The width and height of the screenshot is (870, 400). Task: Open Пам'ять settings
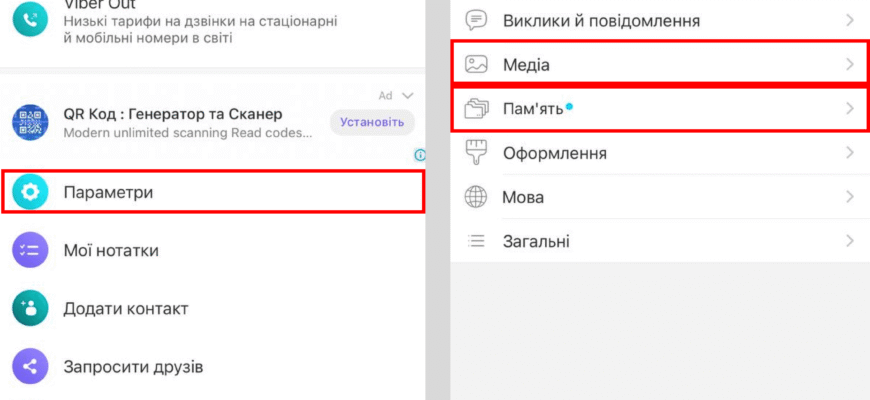click(x=660, y=109)
